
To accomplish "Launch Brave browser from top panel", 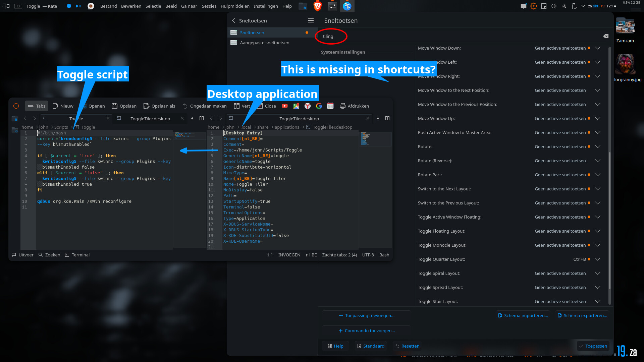I will point(317,6).
